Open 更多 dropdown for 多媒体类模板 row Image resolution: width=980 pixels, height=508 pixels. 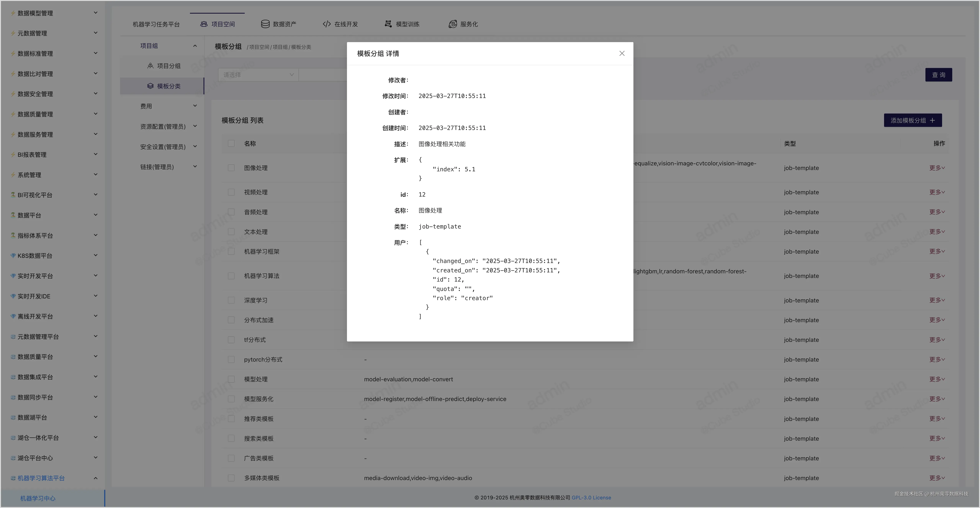point(937,478)
